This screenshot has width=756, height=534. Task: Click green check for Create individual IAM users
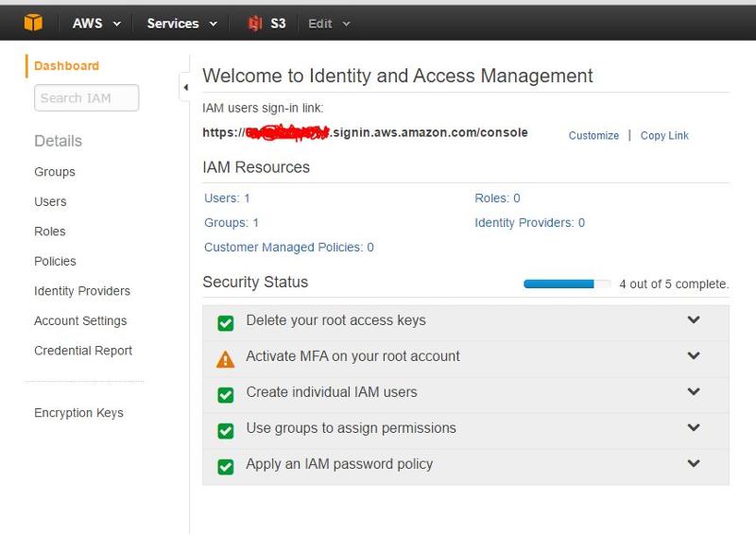coord(226,394)
